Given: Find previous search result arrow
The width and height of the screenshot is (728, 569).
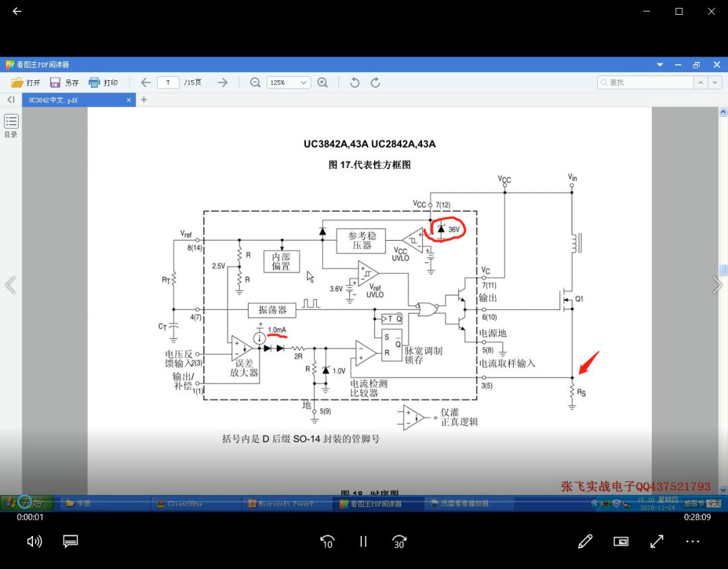Looking at the screenshot, I should click(x=700, y=83).
